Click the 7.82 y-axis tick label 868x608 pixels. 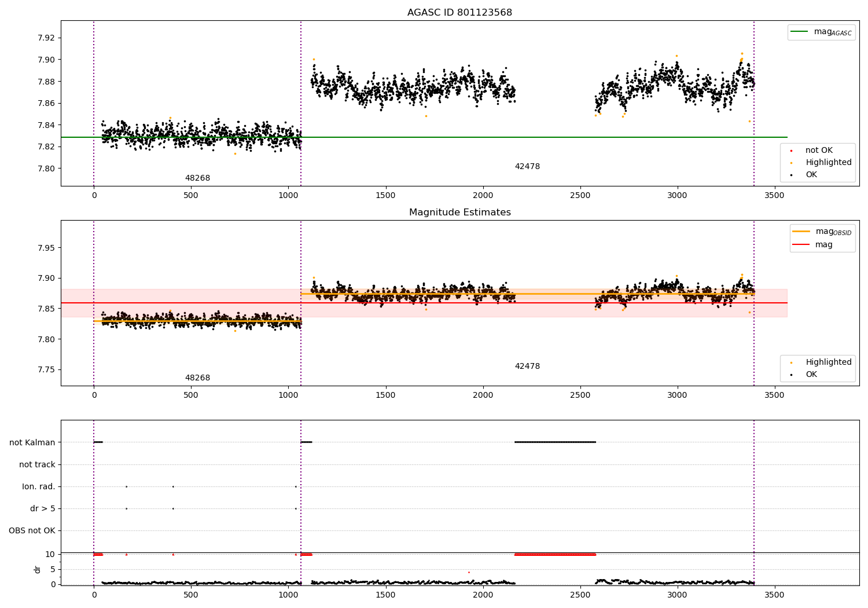46,147
